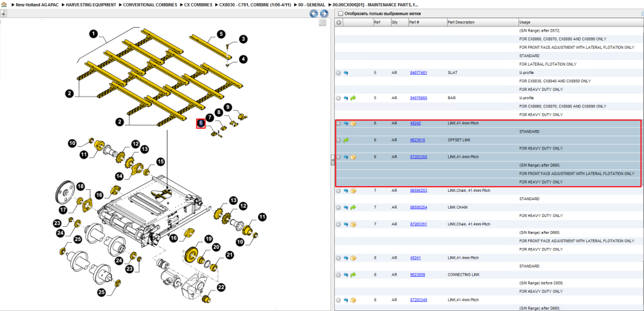Select the OFFSET LINK description cell

pos(459,140)
